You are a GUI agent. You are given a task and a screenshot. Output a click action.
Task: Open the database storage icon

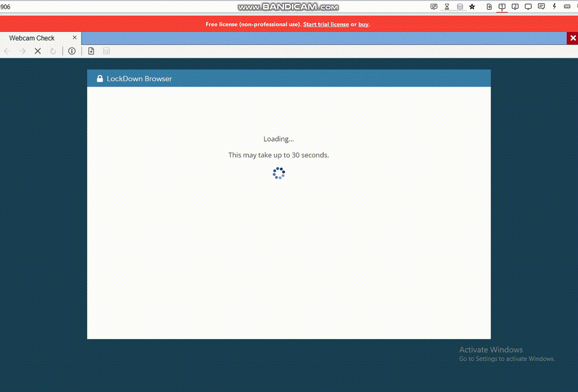[x=460, y=6]
